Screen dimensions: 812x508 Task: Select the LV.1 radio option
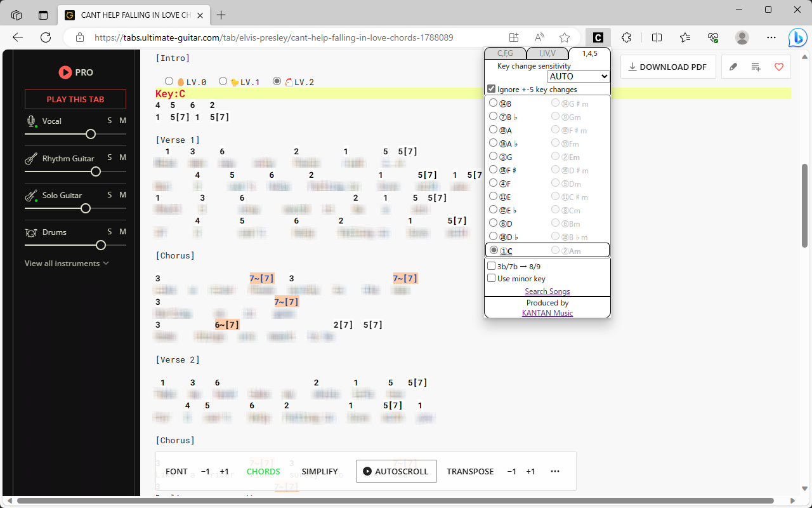point(223,81)
